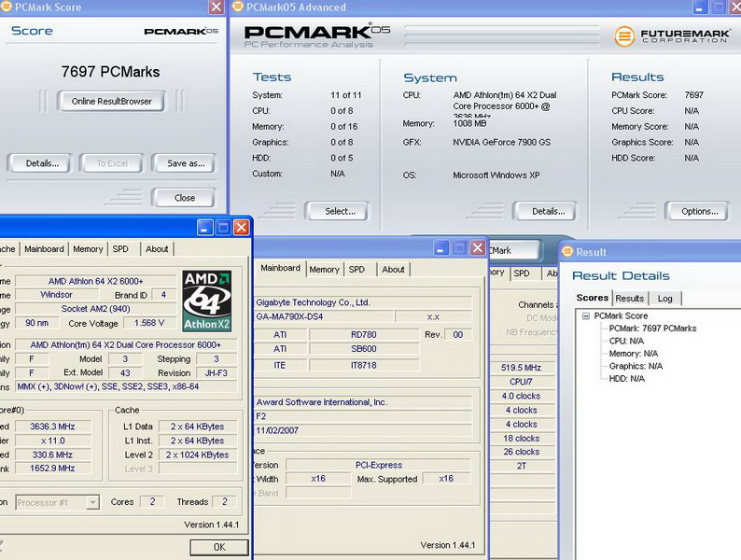Close the PCMark Score dialog with Close button
This screenshot has width=741, height=560.
pyautogui.click(x=184, y=198)
